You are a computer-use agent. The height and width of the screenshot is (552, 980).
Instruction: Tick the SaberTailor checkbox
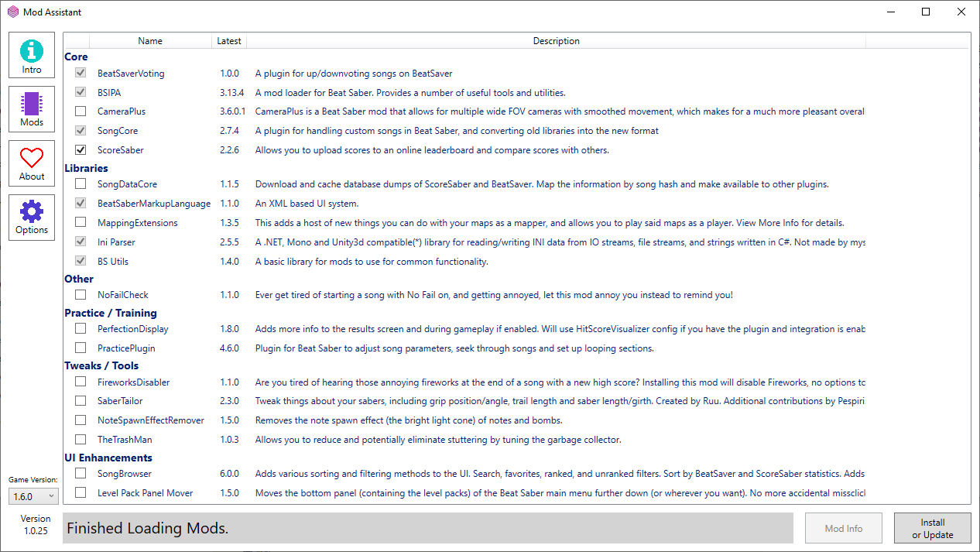tap(81, 401)
